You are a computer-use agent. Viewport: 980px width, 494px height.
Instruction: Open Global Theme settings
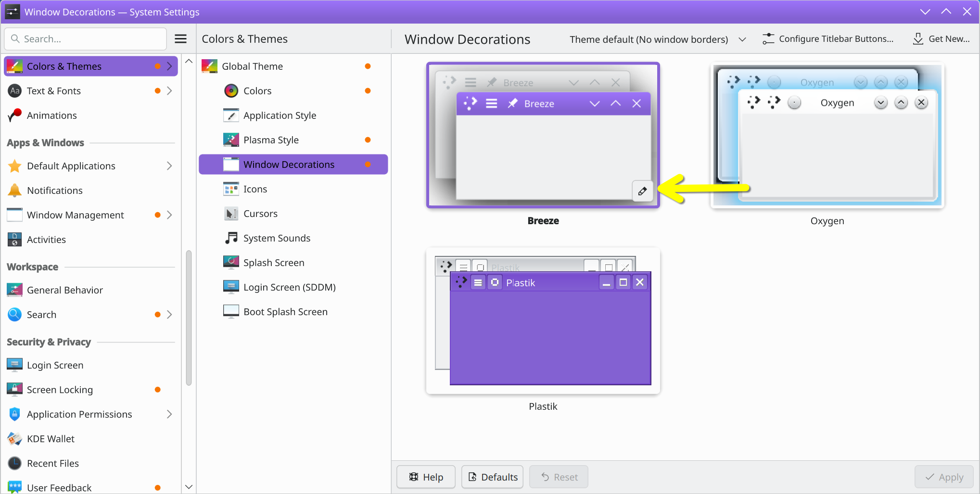293,66
